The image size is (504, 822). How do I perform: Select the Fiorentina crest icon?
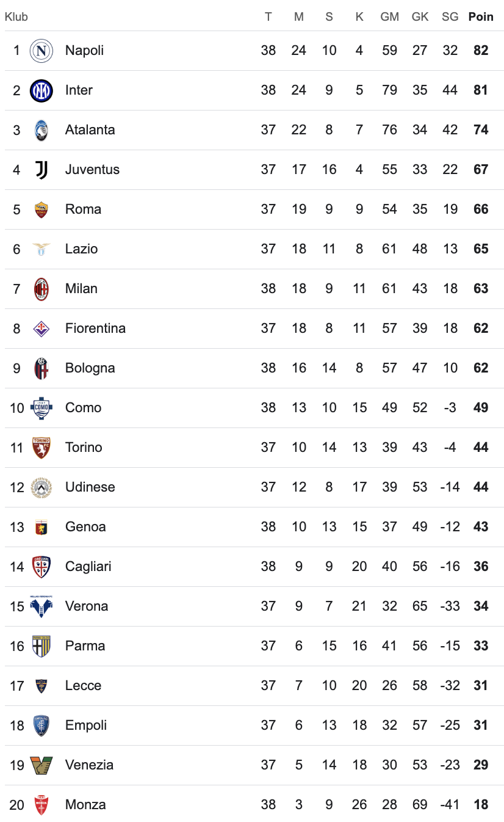coord(41,329)
